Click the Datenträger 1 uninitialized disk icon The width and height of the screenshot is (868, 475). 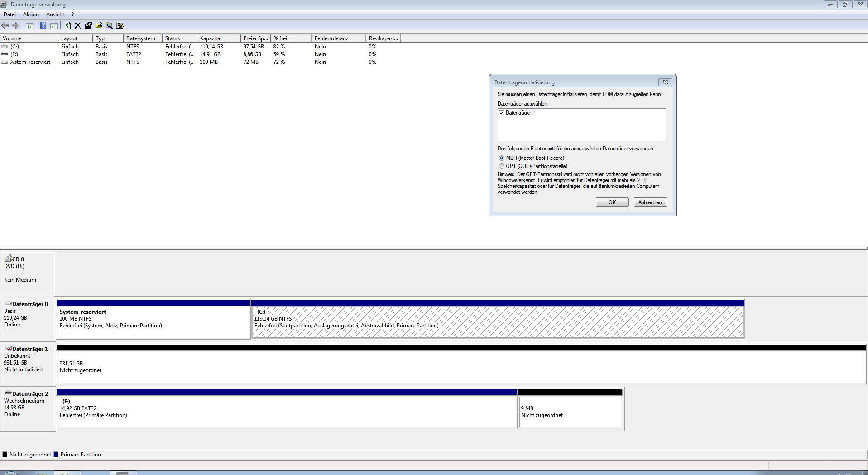click(8, 349)
